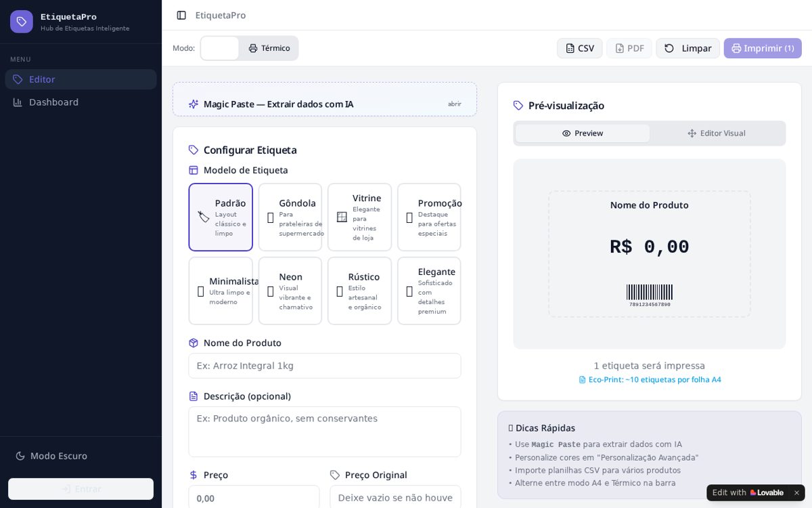Switch to the Editor Visual tab
The height and width of the screenshot is (508, 812).
717,133
